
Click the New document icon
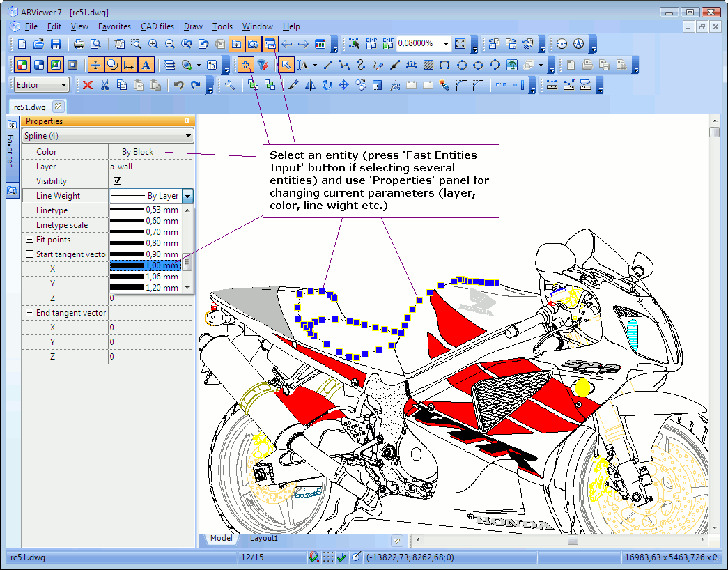coord(22,44)
